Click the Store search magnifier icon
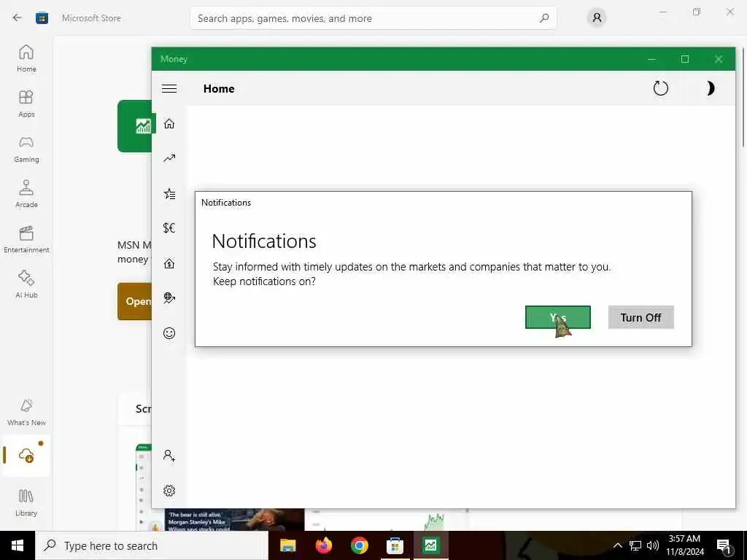This screenshot has height=560, width=747. [544, 18]
